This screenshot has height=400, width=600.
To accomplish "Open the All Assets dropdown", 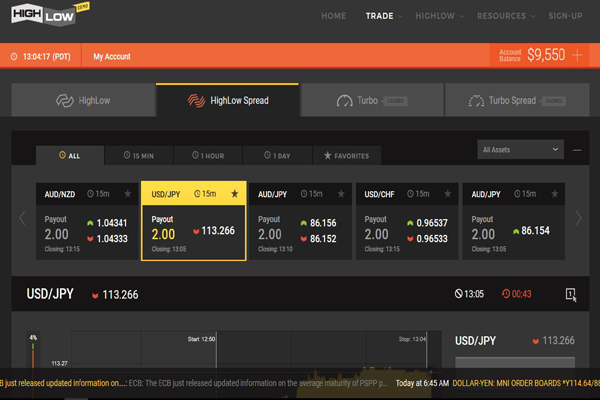I will [520, 149].
